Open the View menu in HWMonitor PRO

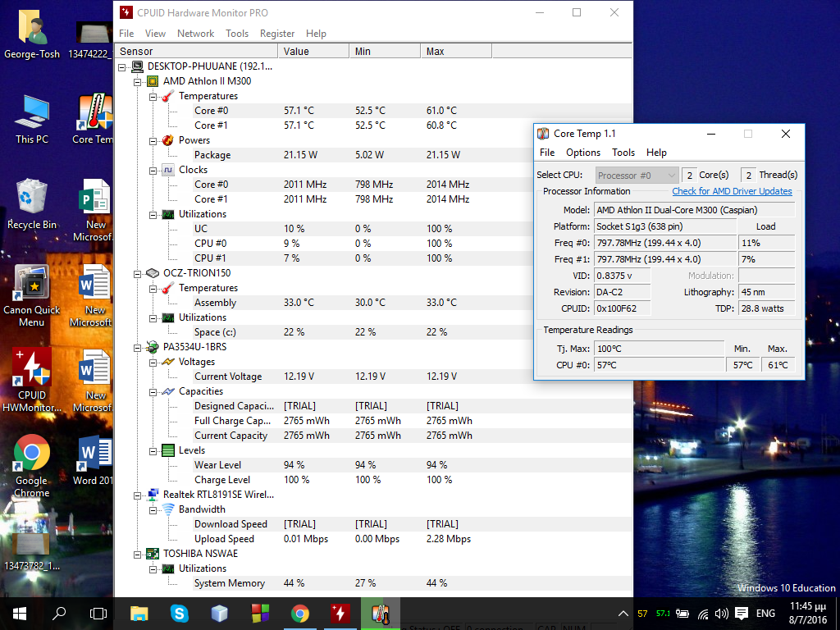(155, 33)
